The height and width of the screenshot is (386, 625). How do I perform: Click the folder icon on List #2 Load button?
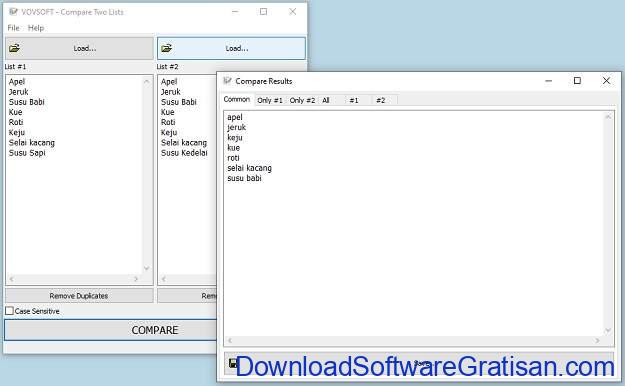(x=166, y=48)
